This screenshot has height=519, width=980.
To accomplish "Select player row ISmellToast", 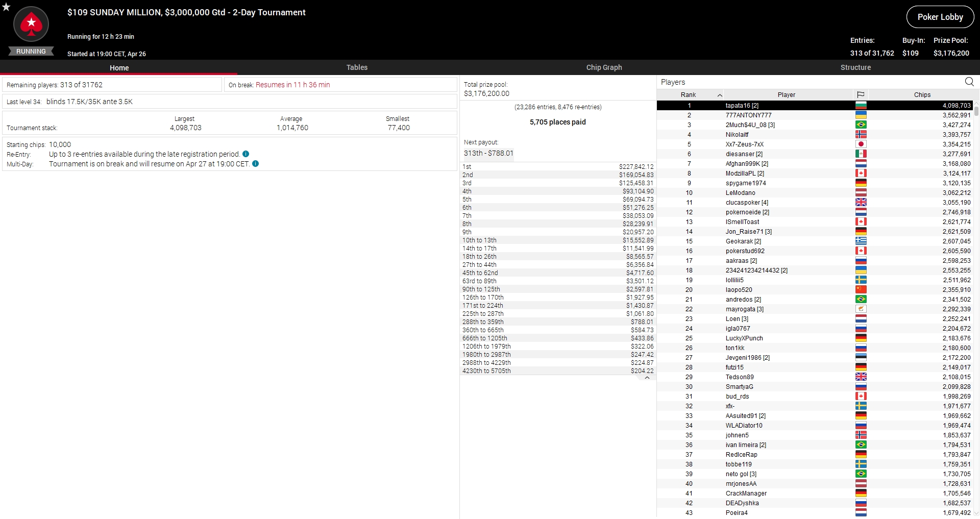I will point(815,222).
